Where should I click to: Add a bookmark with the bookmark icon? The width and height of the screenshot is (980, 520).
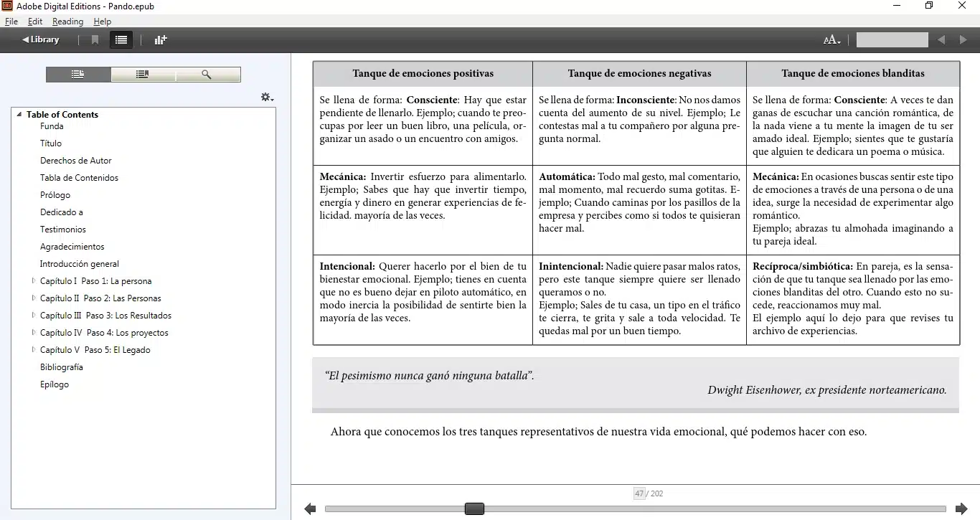tap(95, 40)
